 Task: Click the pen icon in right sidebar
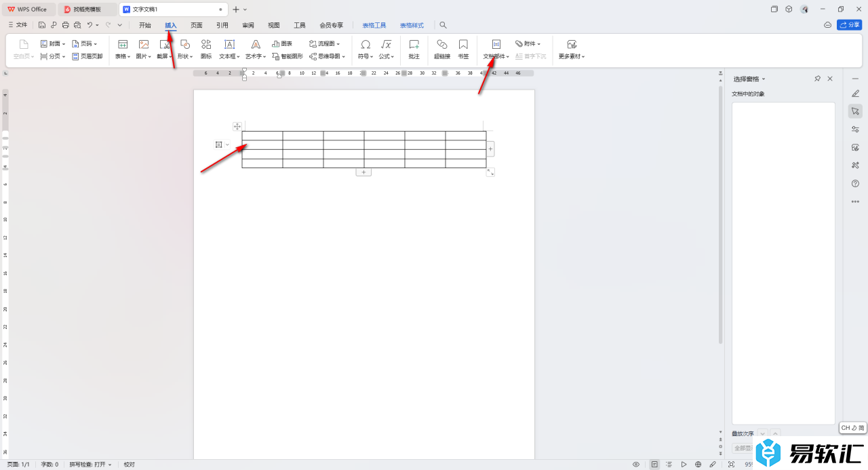855,93
